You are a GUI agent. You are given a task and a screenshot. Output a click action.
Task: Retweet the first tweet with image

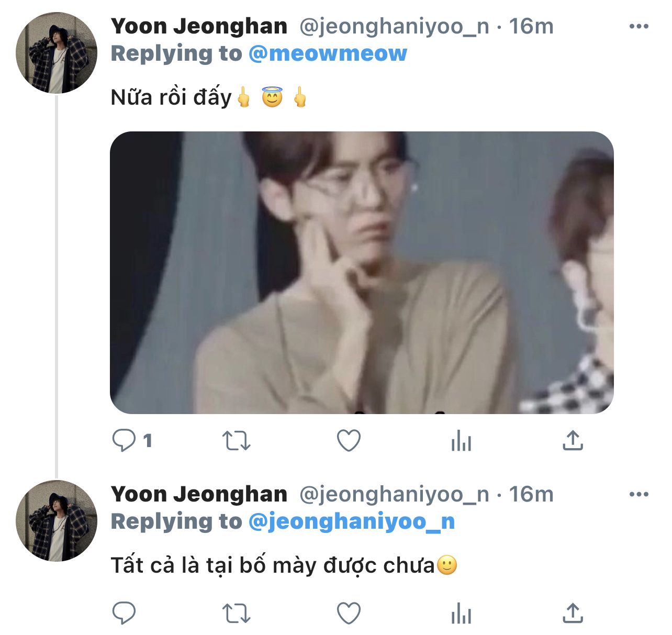[237, 441]
